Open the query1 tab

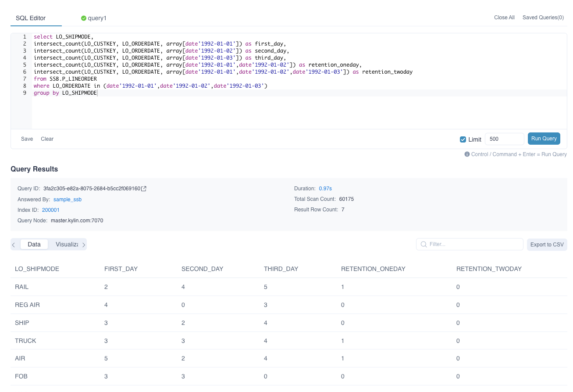coord(97,18)
